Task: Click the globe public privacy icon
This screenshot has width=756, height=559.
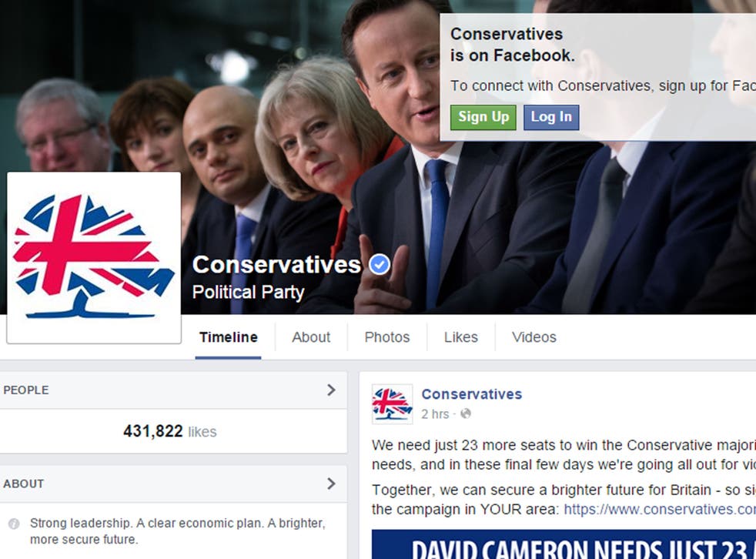Action: 465,413
